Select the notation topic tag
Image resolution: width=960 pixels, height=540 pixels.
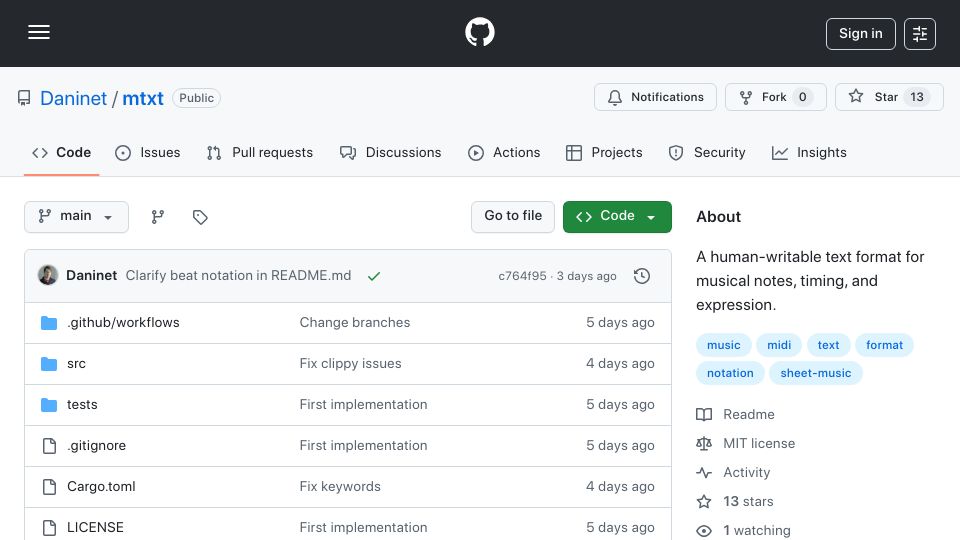[x=730, y=373]
